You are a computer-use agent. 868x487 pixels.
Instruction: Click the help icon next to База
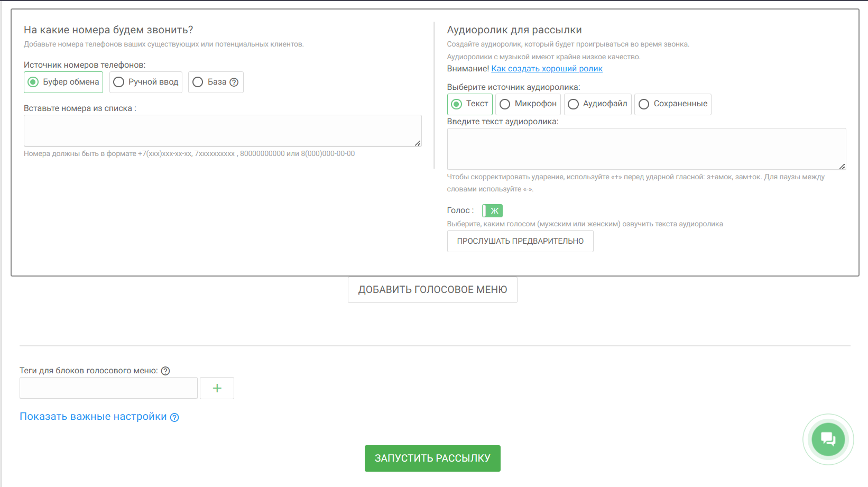234,82
